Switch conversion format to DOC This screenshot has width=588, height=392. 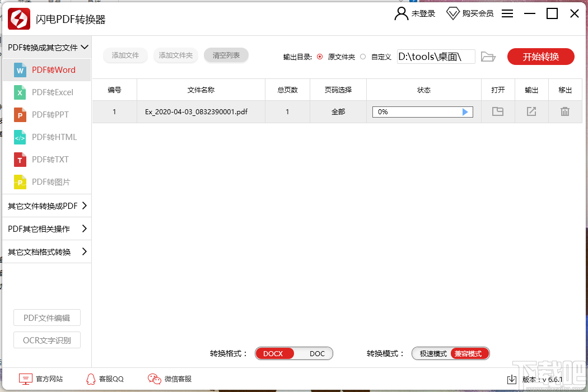click(317, 353)
